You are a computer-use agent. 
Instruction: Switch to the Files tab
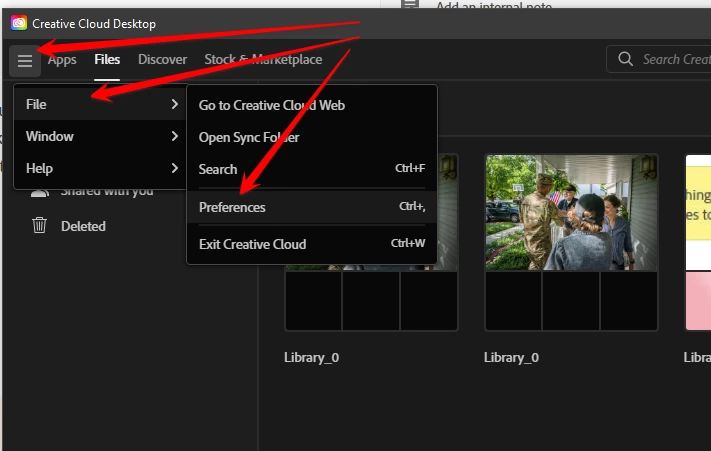pyautogui.click(x=107, y=59)
